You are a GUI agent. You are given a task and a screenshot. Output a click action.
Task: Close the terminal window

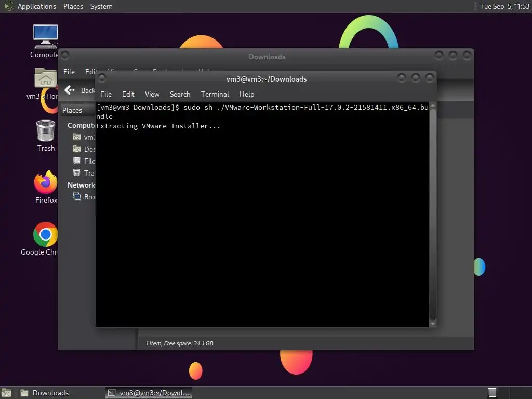430,78
